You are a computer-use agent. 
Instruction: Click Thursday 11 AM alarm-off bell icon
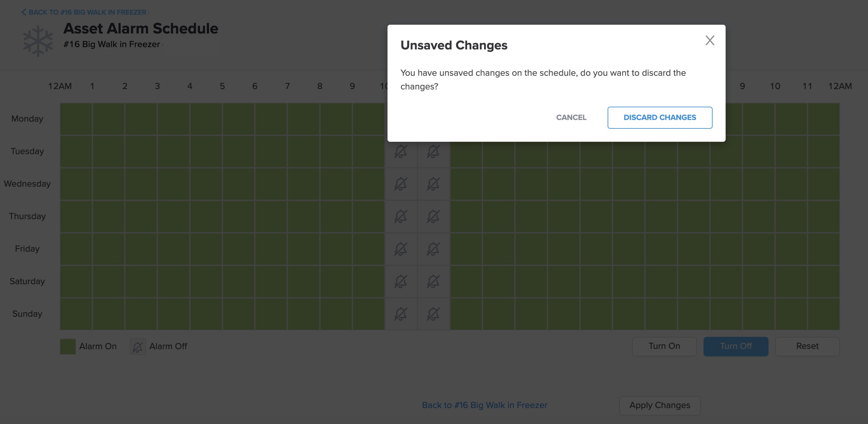point(433,216)
